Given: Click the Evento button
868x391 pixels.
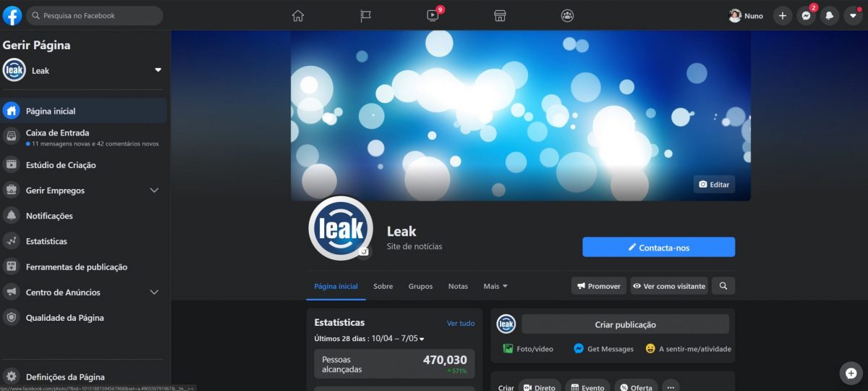Looking at the screenshot, I should click(587, 387).
